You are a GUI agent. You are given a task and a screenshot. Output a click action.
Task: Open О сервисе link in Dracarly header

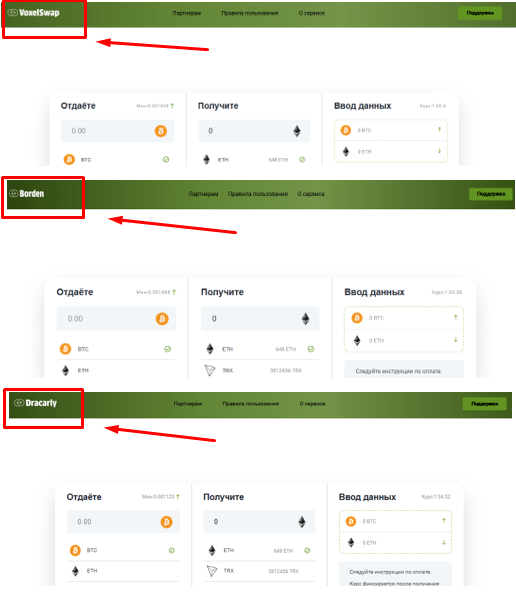312,404
